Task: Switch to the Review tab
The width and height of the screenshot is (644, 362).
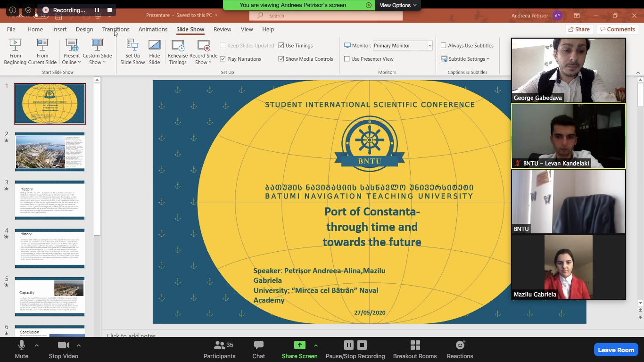Action: click(223, 29)
